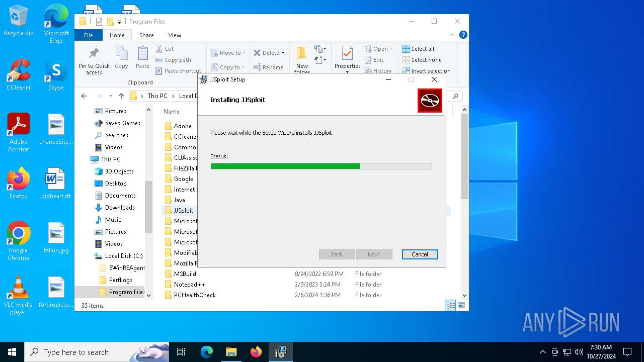Viewport: 644px width, 362px height.
Task: Switch to the Home ribbon tab
Action: pyautogui.click(x=117, y=35)
